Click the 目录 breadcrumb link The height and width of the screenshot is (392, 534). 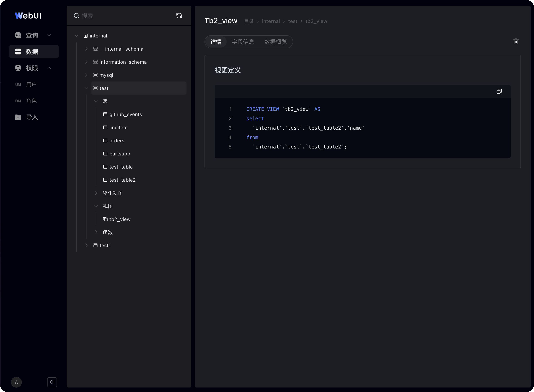pos(249,21)
